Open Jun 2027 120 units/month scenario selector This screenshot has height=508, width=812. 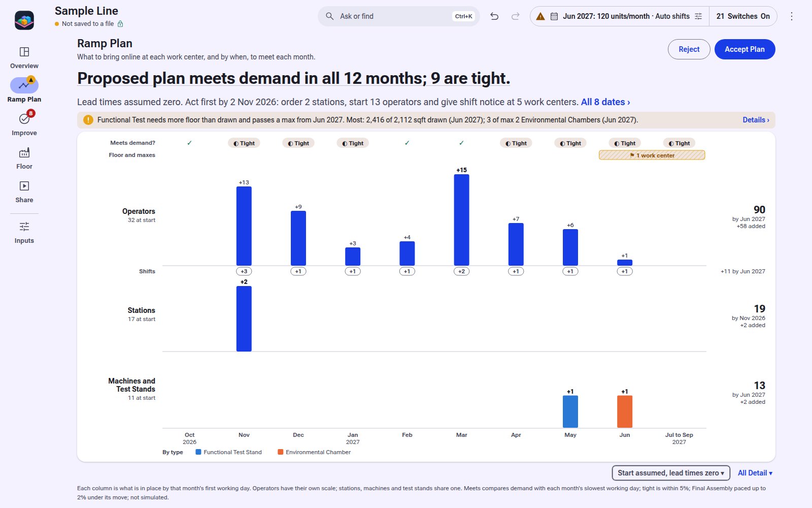click(619, 16)
